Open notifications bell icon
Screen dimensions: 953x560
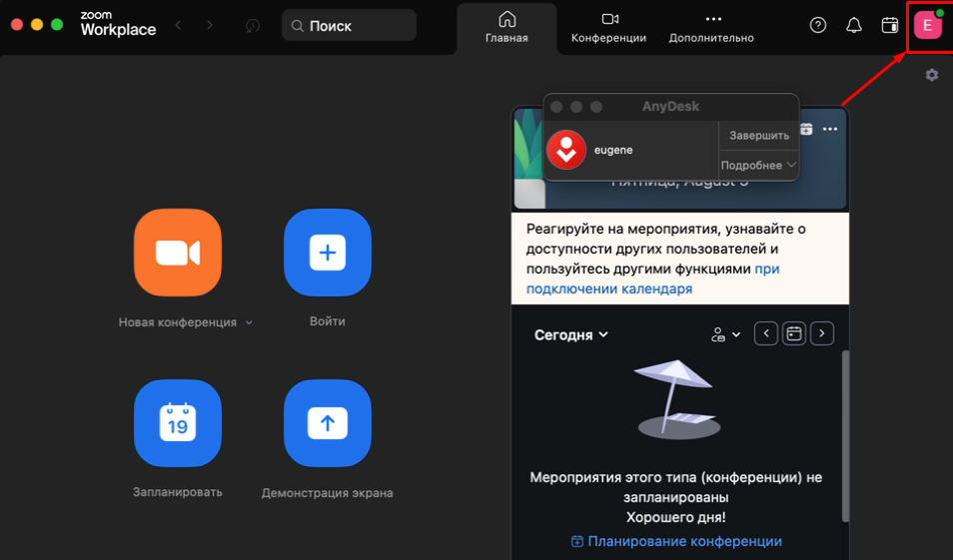[x=854, y=26]
